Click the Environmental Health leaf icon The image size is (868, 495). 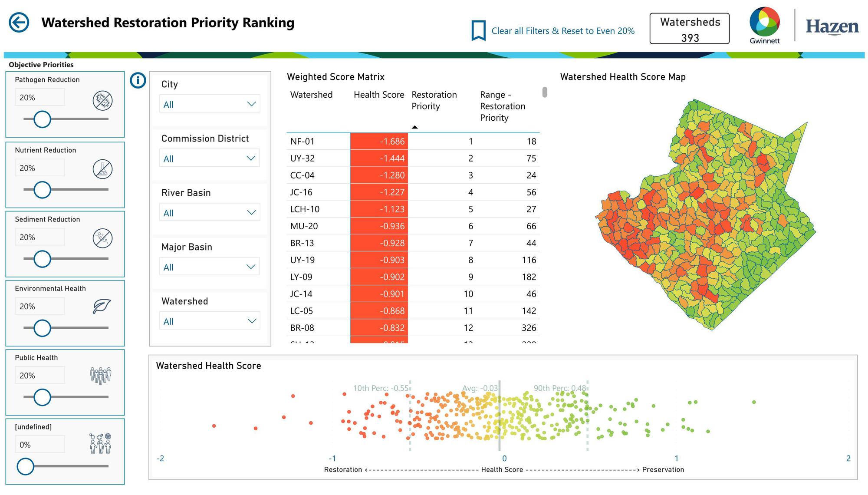(x=102, y=307)
